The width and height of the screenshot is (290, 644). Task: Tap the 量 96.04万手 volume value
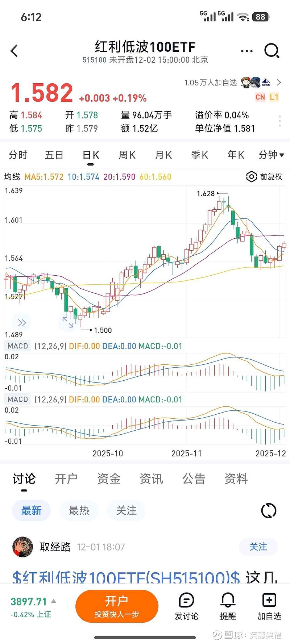coord(146,115)
